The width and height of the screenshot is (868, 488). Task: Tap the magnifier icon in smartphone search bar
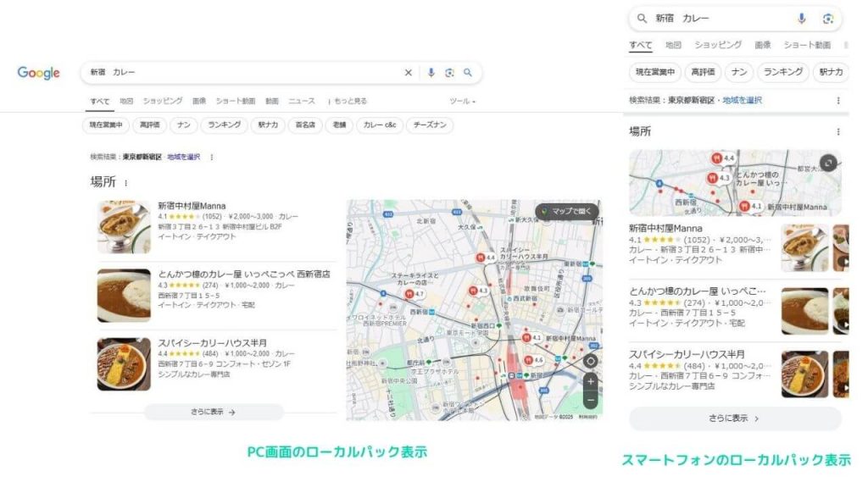coord(642,19)
